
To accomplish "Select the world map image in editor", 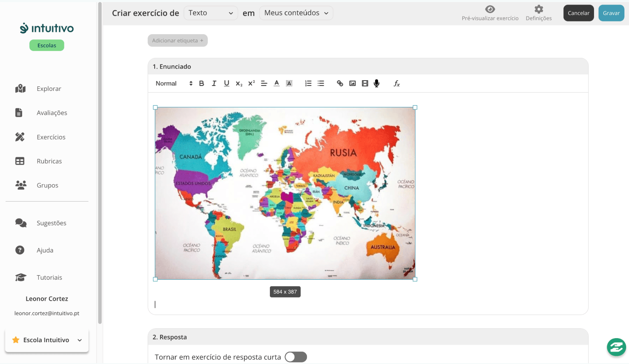I will click(285, 193).
